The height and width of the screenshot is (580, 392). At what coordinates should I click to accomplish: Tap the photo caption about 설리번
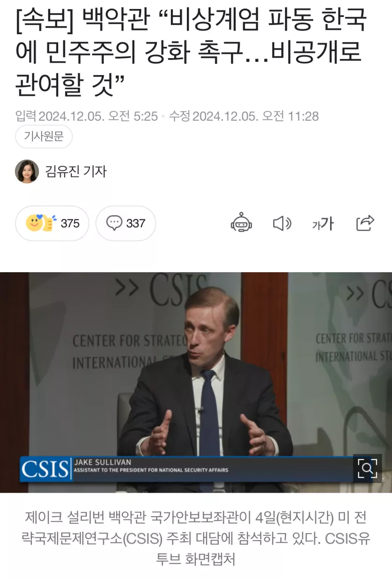tap(196, 539)
